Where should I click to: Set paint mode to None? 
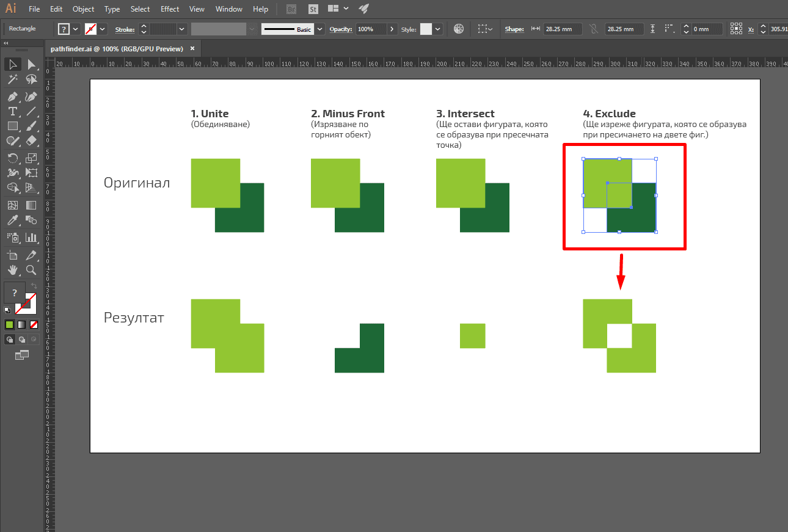pos(34,324)
